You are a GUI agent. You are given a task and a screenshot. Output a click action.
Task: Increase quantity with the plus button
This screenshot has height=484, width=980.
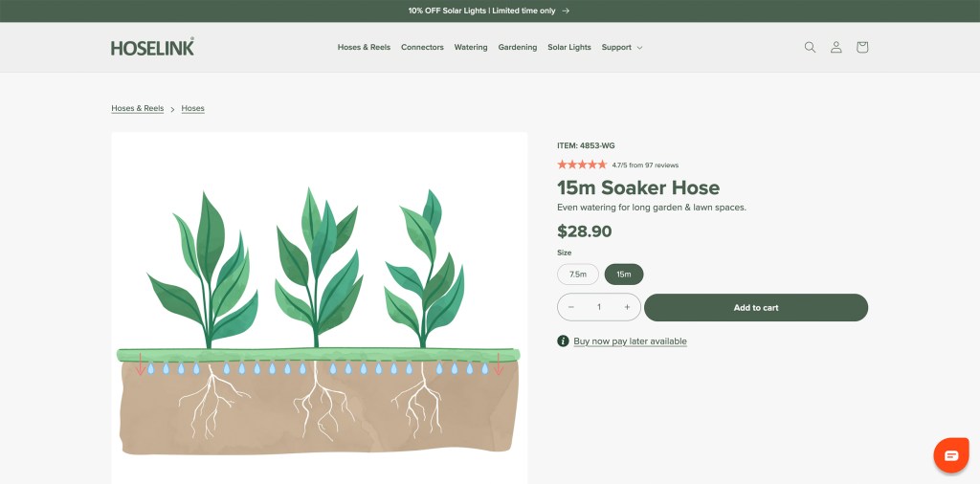627,307
